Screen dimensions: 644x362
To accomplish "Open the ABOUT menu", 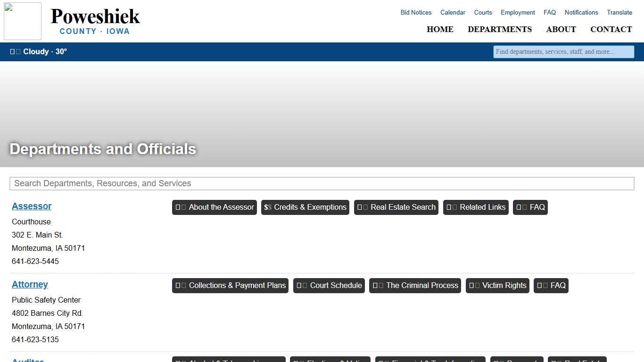I will pos(561,29).
